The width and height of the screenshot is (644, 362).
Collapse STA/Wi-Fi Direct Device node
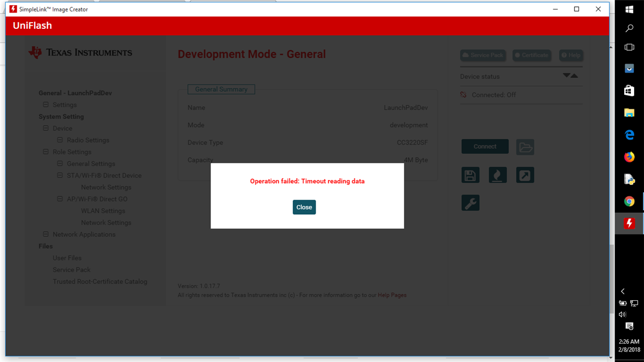[x=60, y=175]
